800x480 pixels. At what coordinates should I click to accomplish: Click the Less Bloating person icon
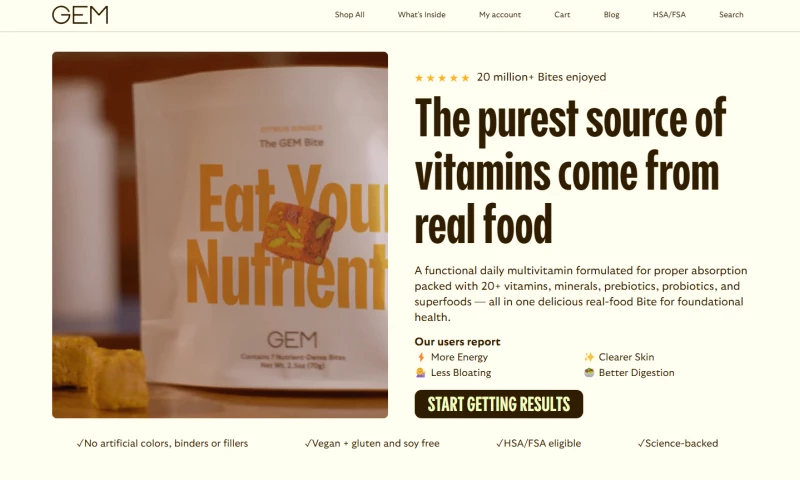[420, 373]
